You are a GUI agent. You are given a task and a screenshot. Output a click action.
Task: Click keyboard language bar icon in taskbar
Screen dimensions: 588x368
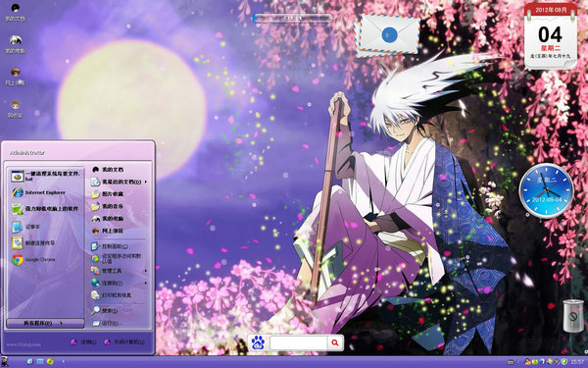[x=511, y=362]
